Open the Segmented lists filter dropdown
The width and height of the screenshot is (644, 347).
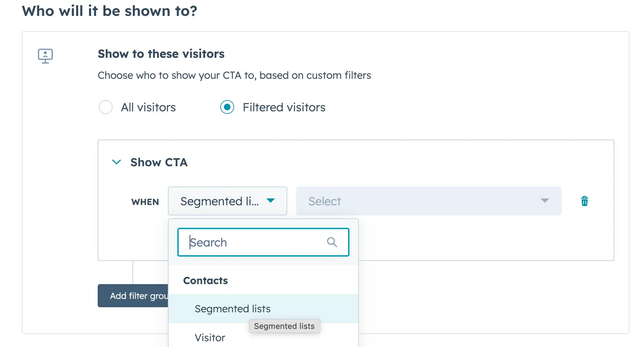pyautogui.click(x=227, y=201)
